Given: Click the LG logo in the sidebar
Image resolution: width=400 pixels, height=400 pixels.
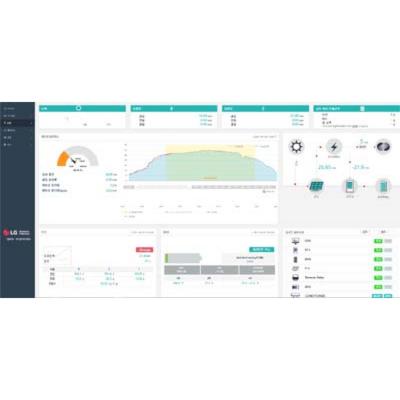Looking at the screenshot, I should click(x=10, y=232).
